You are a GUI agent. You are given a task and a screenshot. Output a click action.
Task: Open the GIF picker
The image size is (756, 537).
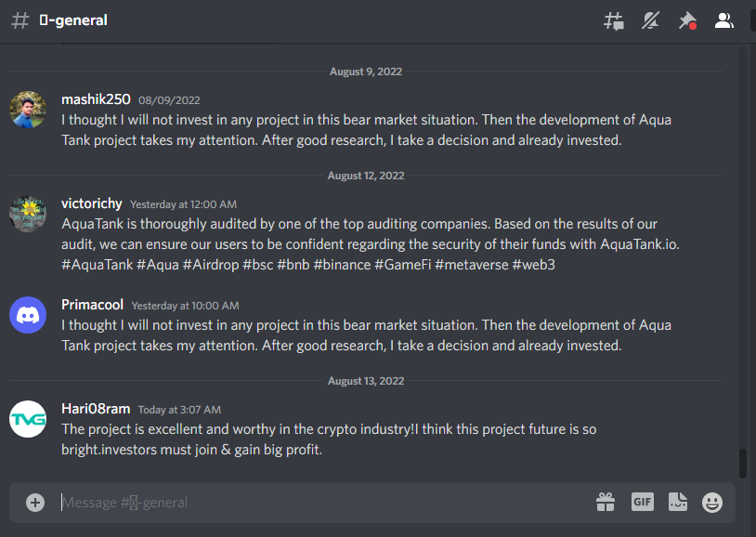(642, 503)
